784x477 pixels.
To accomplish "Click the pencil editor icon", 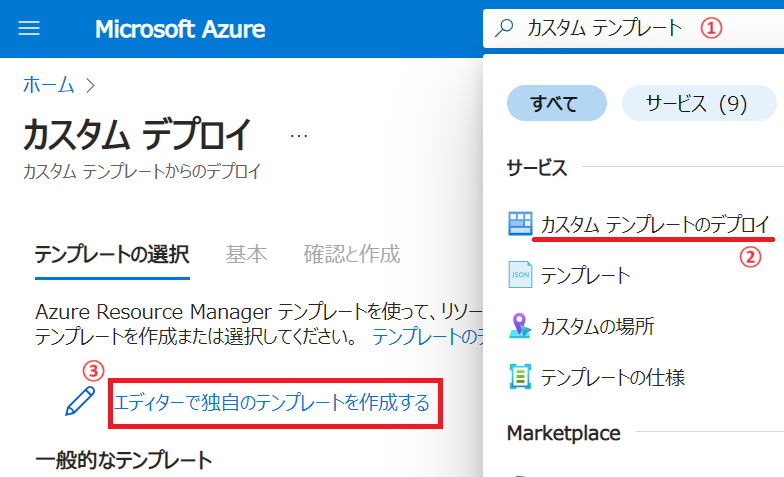I will [x=80, y=401].
